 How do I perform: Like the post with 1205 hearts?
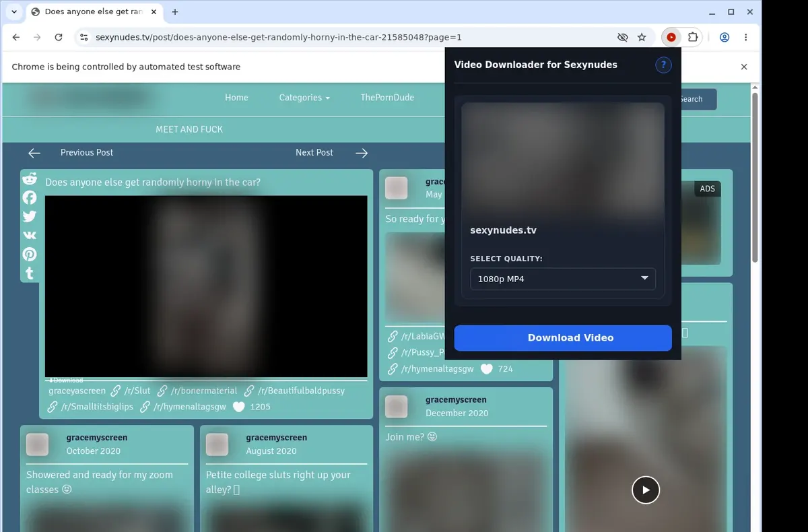[238, 407]
